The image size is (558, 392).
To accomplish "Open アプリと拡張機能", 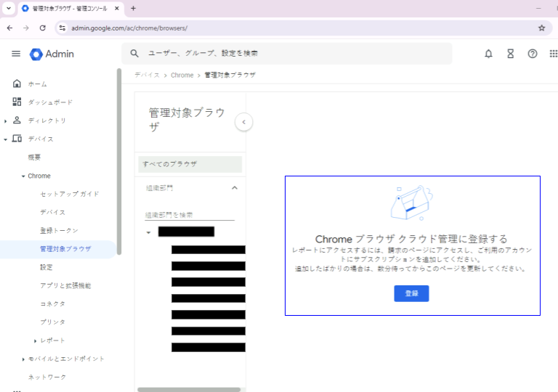I will tap(65, 285).
